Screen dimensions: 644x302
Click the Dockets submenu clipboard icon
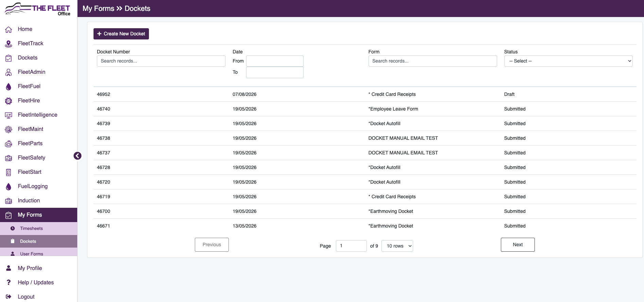[x=13, y=241]
